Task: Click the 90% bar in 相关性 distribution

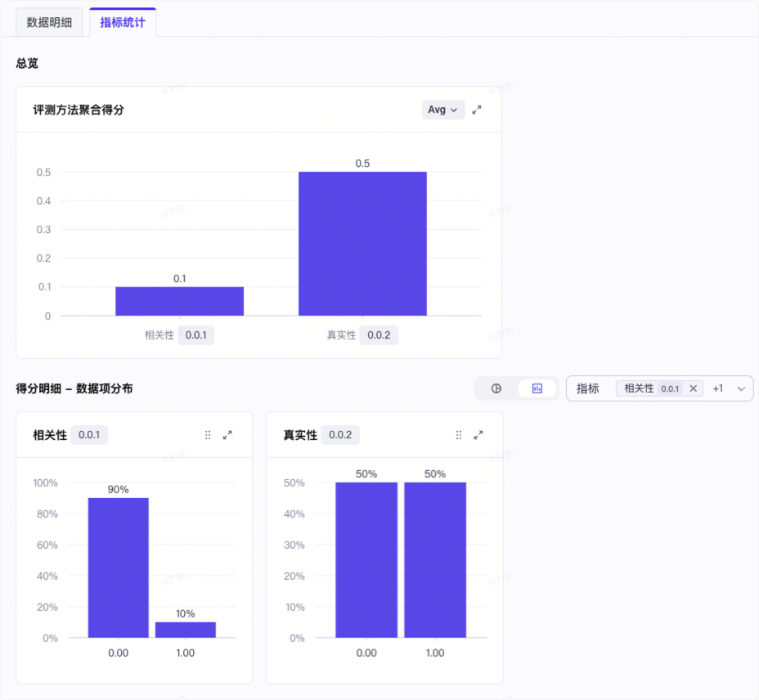Action: [x=118, y=568]
